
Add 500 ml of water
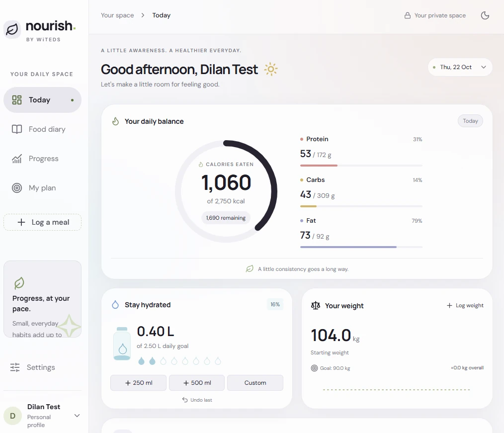197,382
